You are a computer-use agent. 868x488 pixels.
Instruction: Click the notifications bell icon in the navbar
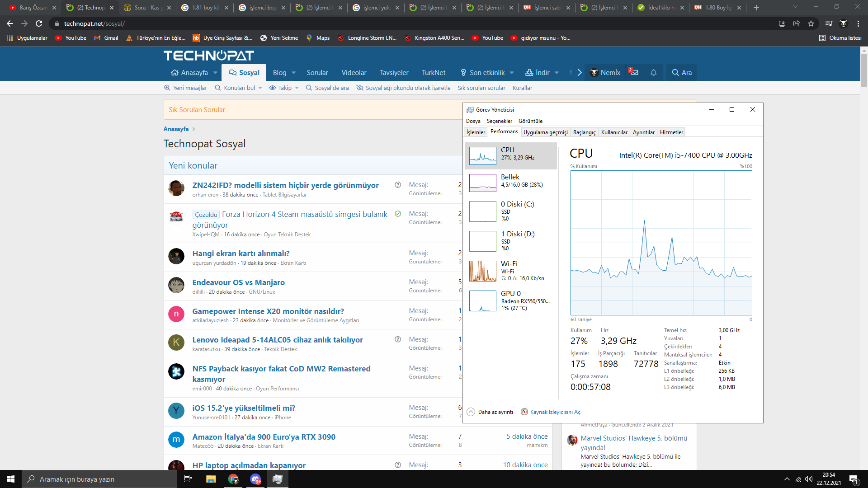[x=653, y=73]
